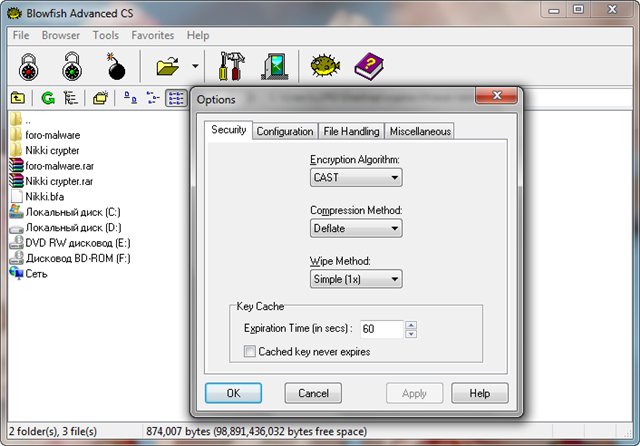This screenshot has width=640, height=446.
Task: Open the Help menu
Action: 198,36
